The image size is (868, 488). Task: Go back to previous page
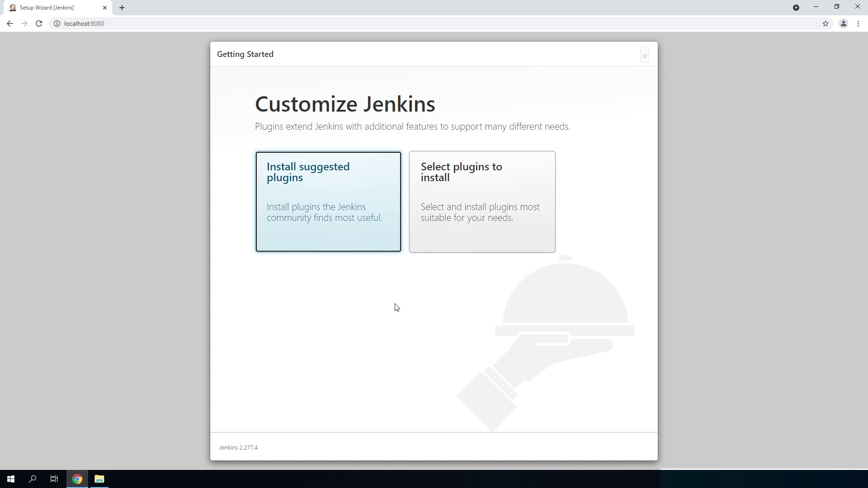tap(10, 23)
